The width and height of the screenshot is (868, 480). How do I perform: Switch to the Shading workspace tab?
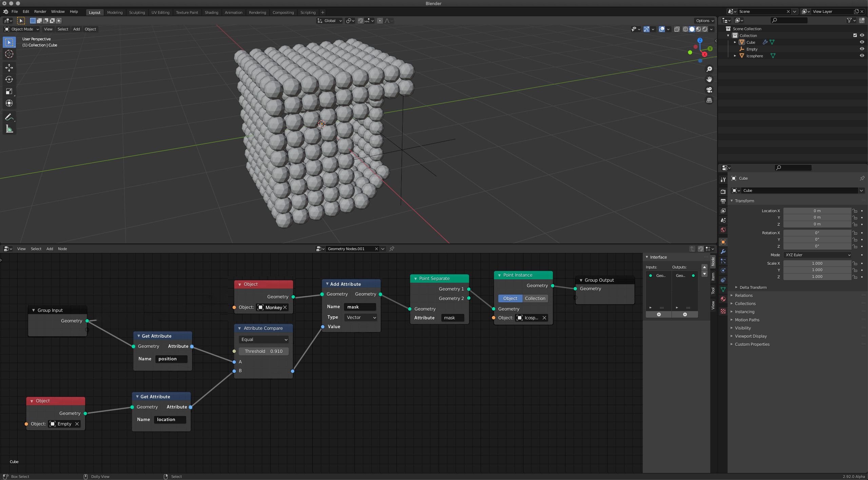[x=211, y=13]
